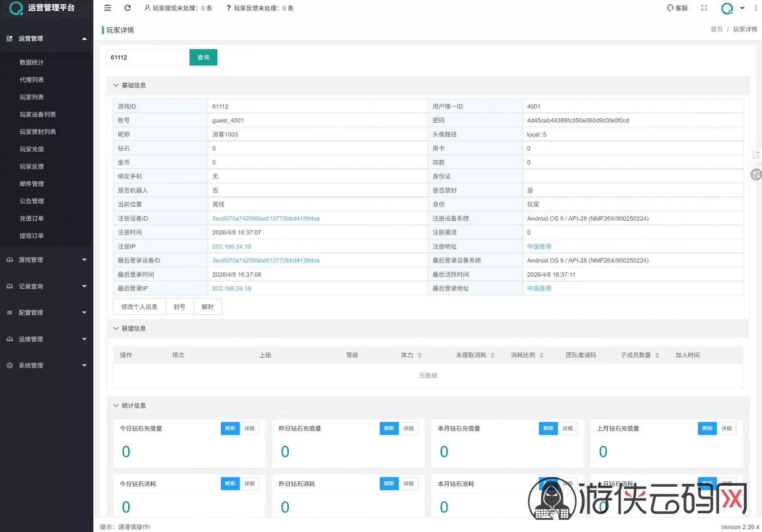
Task: Sort the 未提取消耗 column
Action: pos(492,355)
